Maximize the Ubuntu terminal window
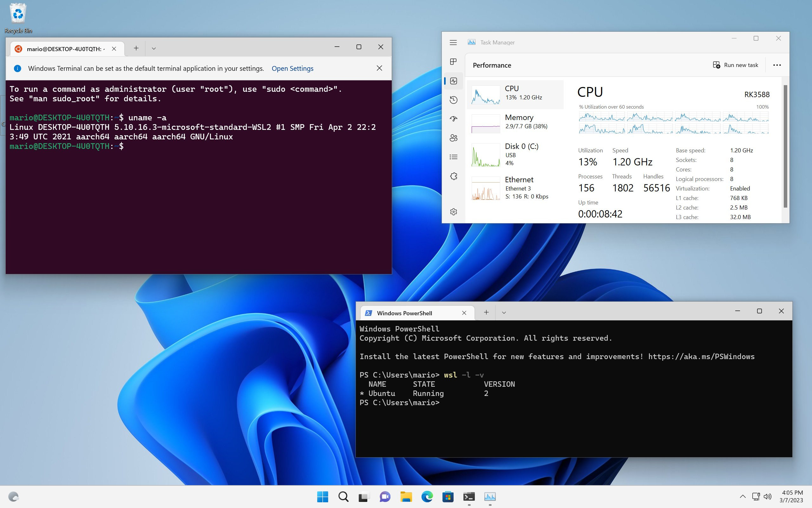The height and width of the screenshot is (508, 812). point(359,47)
